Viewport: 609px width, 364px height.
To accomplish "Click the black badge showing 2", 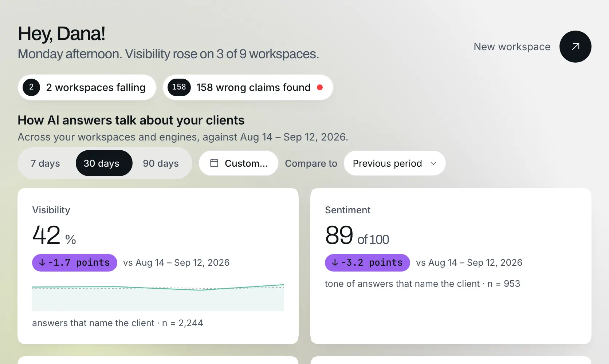I will (31, 87).
